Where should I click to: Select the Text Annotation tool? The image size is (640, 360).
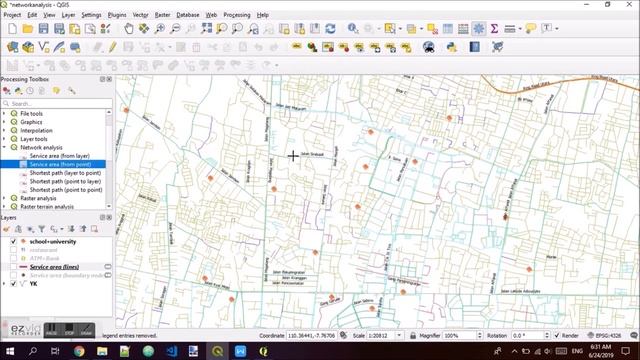546,29
